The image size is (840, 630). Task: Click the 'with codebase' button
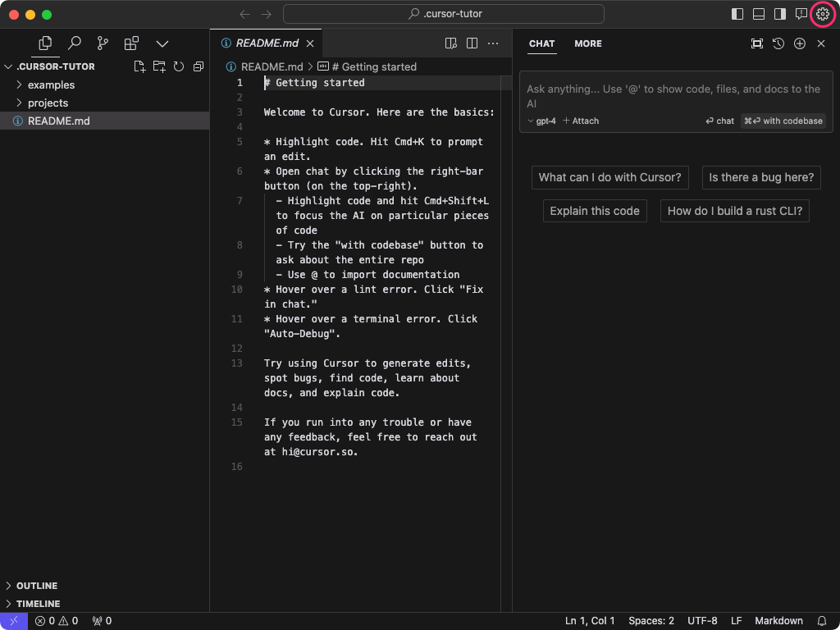point(783,121)
